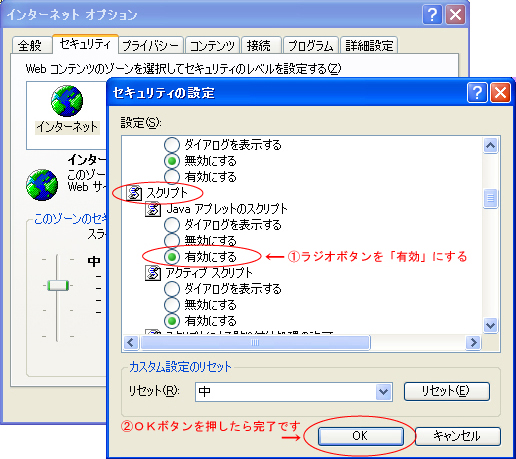This screenshot has width=516, height=459.
Task: Open the リセット level dropdown showing 中
Action: click(383, 392)
